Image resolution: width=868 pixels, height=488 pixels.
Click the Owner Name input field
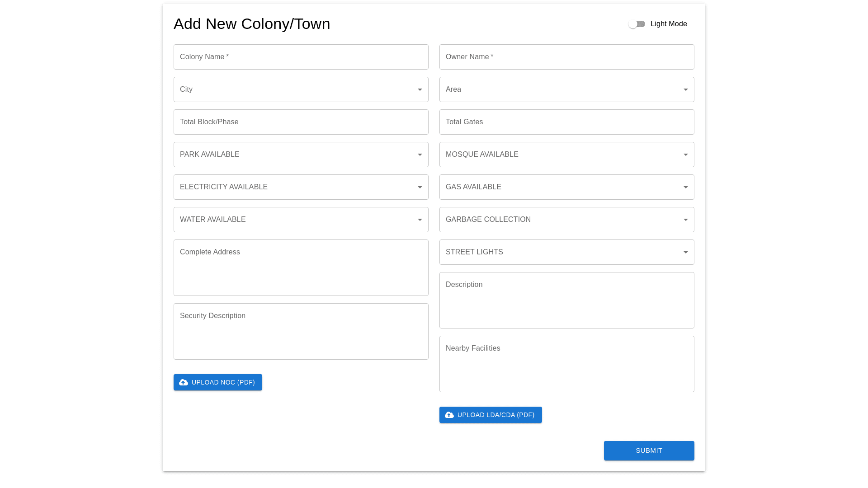[x=566, y=57]
